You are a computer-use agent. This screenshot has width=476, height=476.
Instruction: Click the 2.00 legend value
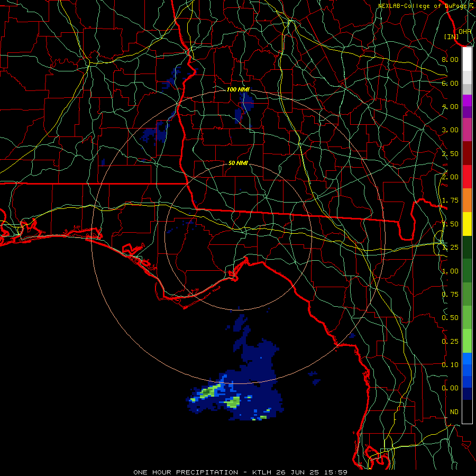(450, 177)
